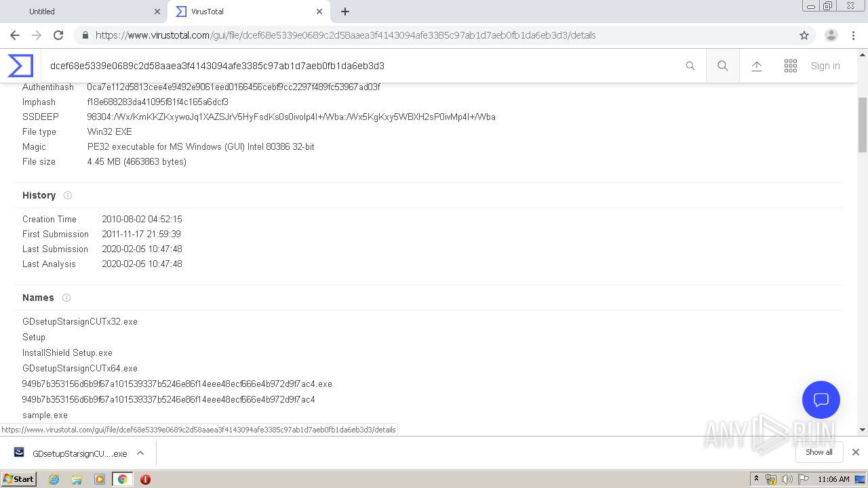Close the downloads bar
Viewport: 868px width, 488px height.
[x=856, y=452]
